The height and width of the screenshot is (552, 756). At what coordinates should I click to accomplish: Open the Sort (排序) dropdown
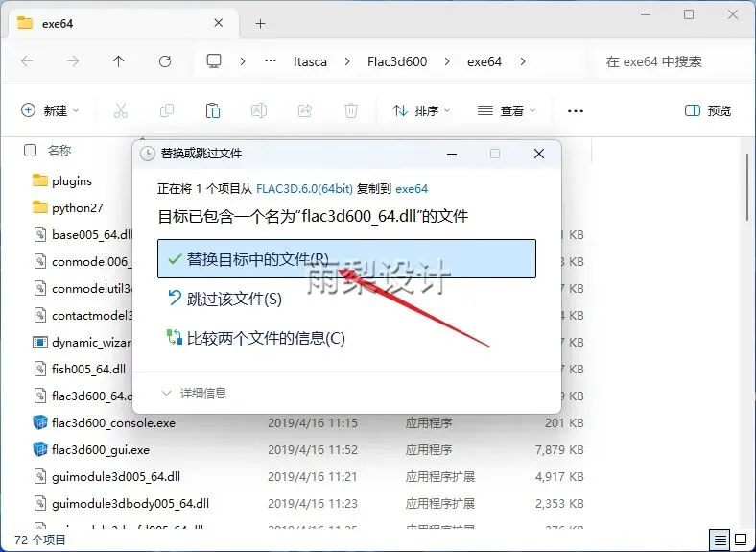tap(421, 110)
